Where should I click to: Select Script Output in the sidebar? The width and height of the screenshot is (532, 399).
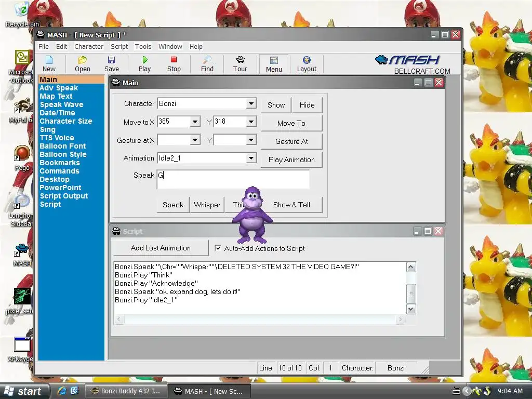pyautogui.click(x=64, y=196)
